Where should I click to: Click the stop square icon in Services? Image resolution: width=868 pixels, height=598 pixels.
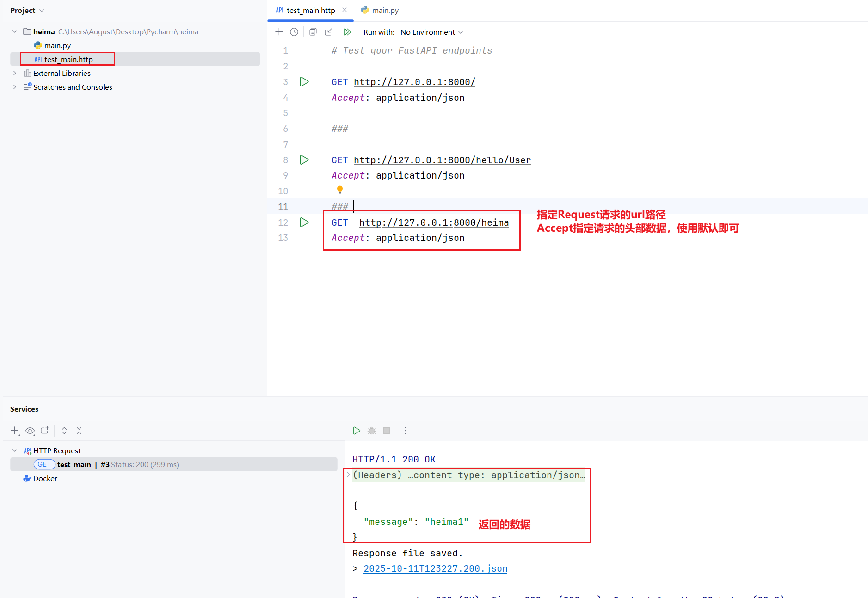(387, 431)
